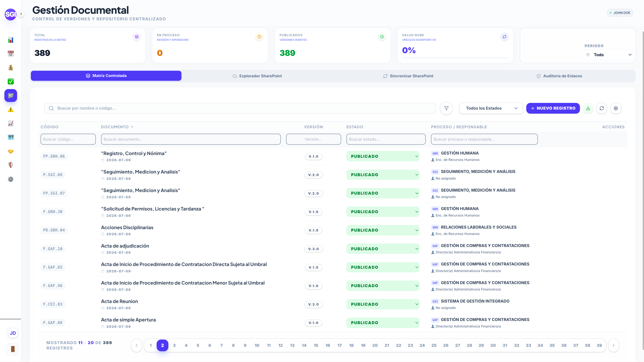The image size is (644, 362).
Task: Click the NUEVO REGISTRO button
Action: pos(553,108)
